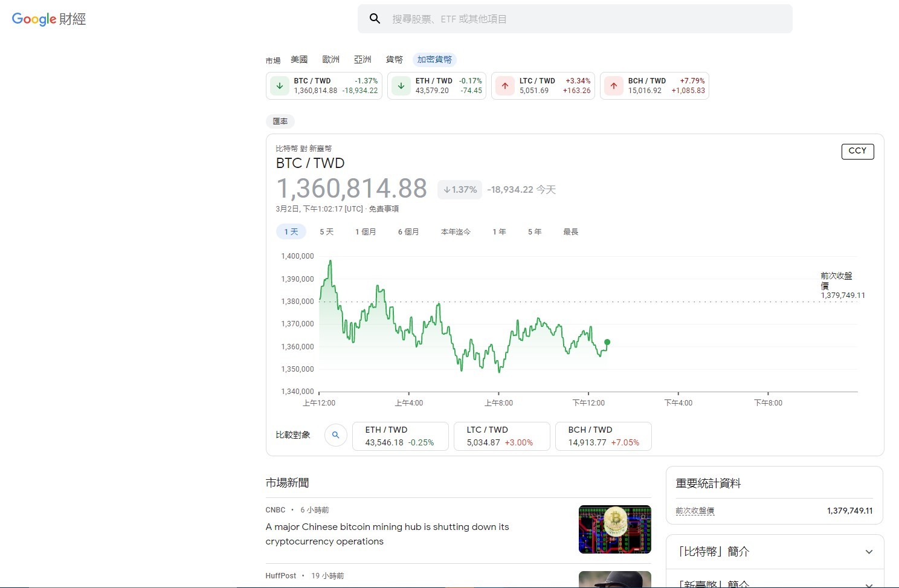Screen dimensions: 899x588
Task: Compare with BCH / TWD
Action: click(604, 436)
